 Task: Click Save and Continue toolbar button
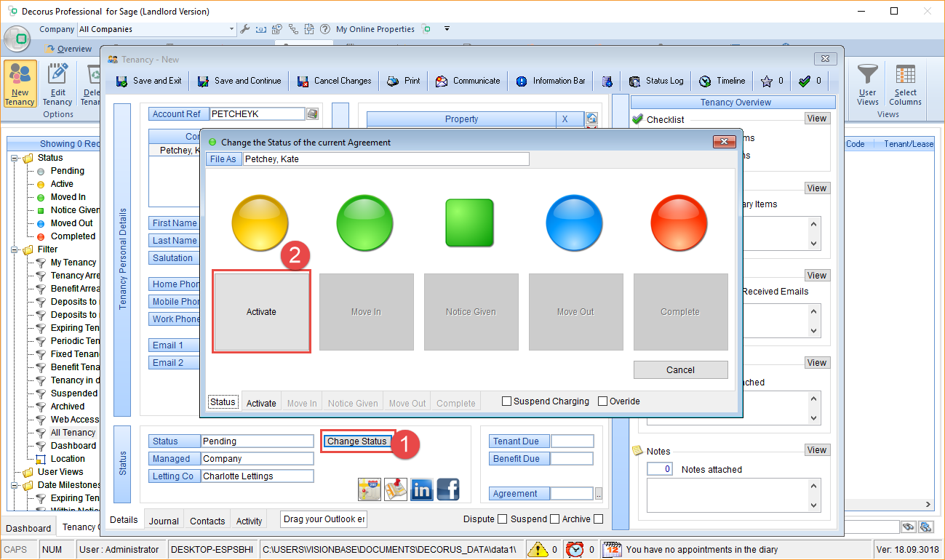click(239, 81)
